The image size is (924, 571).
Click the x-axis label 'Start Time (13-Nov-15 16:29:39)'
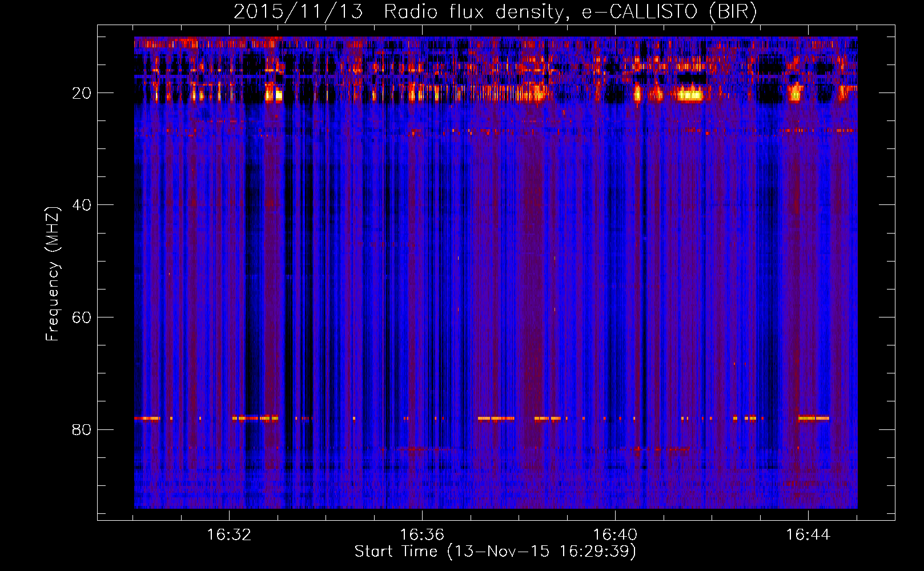(x=495, y=552)
